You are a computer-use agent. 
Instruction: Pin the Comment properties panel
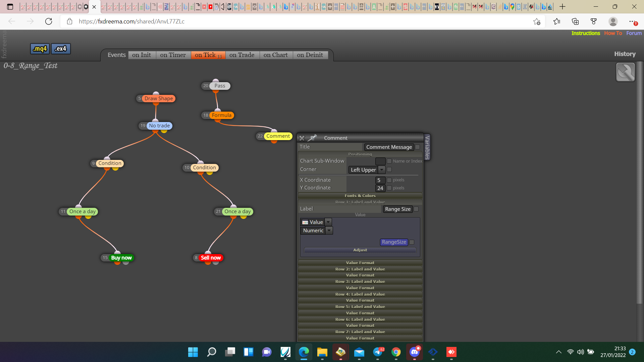click(313, 138)
